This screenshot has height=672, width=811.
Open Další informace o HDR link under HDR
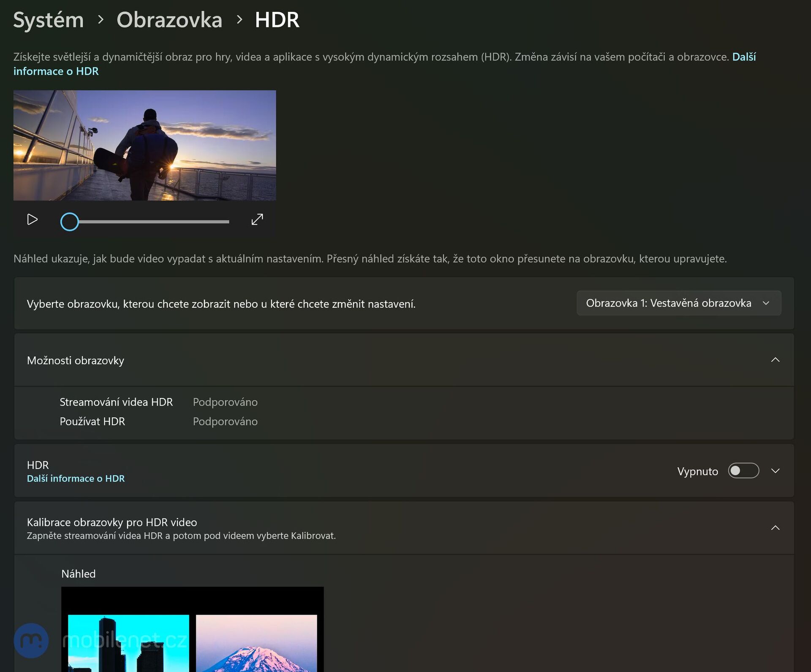(76, 479)
